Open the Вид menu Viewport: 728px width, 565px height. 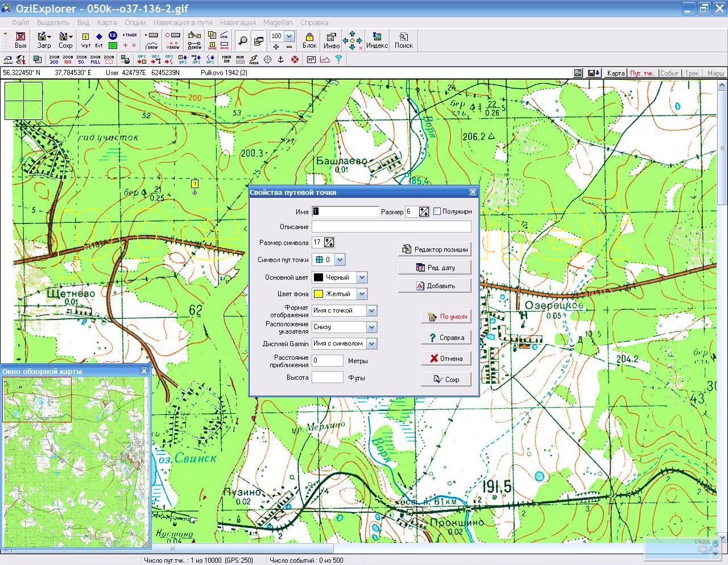tap(83, 22)
